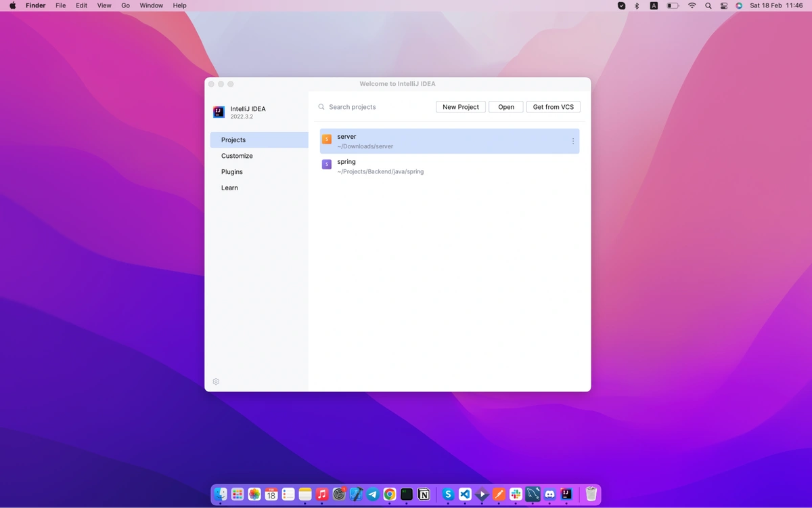Launch Google Chrome from the dock
The height and width of the screenshot is (508, 812).
tap(390, 494)
